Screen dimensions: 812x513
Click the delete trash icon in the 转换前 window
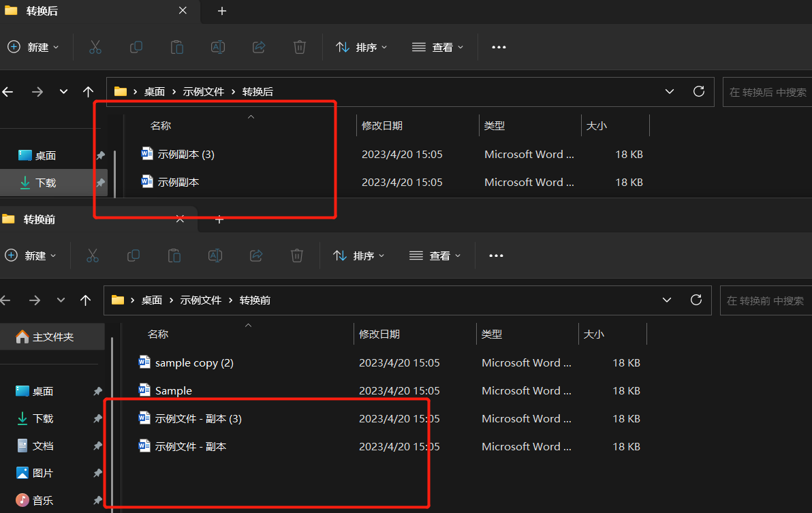point(297,255)
